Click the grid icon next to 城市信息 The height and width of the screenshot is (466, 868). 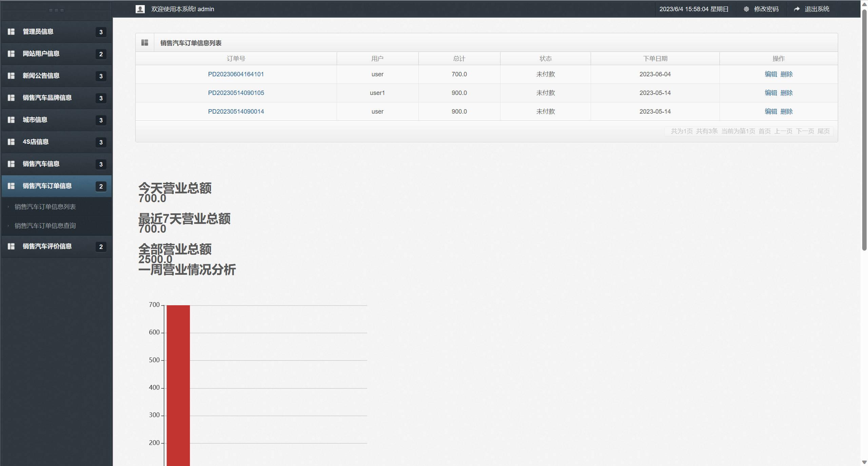[x=11, y=120]
